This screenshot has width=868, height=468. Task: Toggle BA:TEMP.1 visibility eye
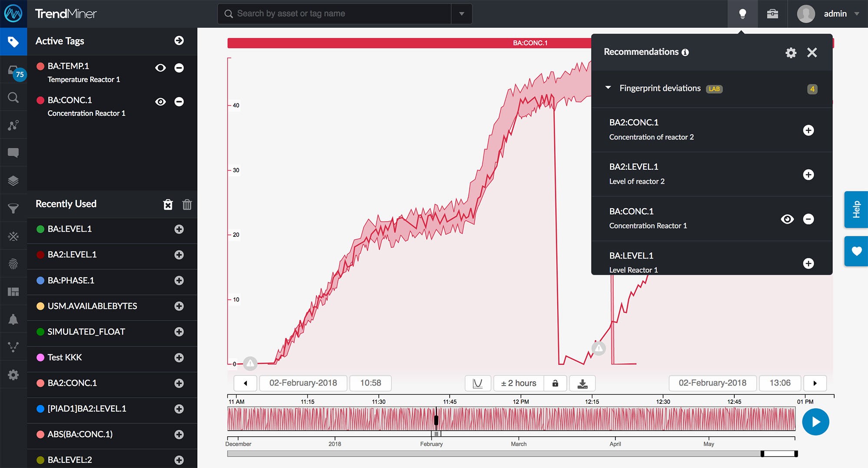click(160, 68)
